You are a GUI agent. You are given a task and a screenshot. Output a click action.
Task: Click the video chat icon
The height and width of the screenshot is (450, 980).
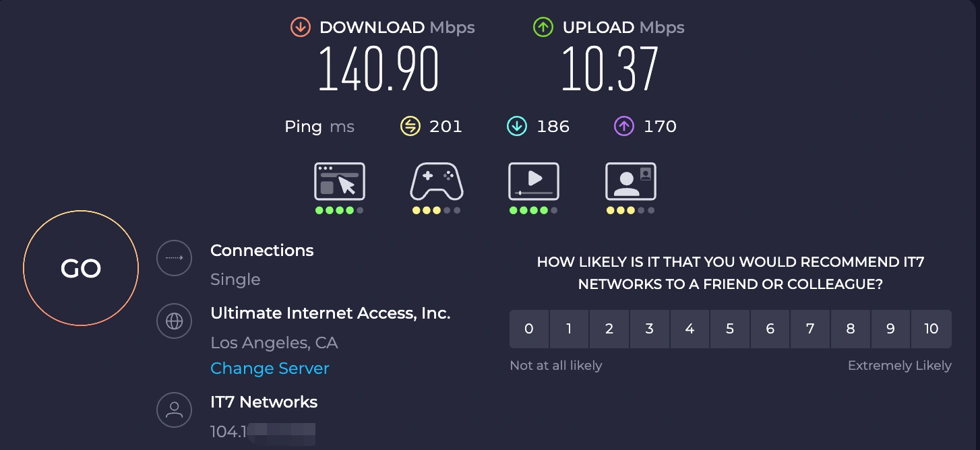pyautogui.click(x=630, y=181)
